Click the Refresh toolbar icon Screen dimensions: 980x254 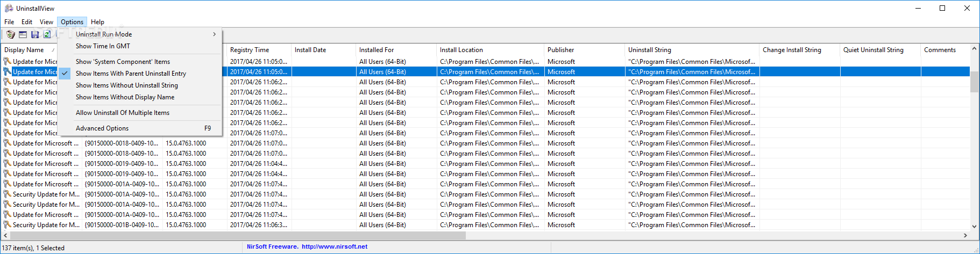tap(47, 34)
